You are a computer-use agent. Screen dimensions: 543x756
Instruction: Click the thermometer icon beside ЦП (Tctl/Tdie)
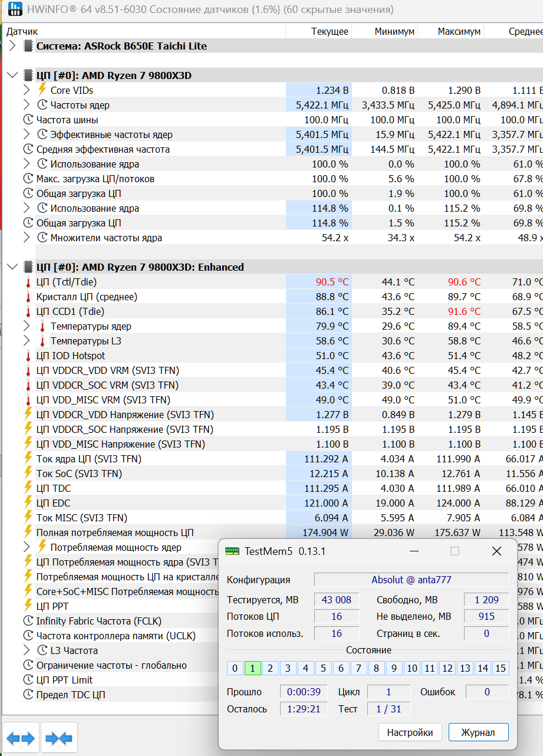pos(28,282)
